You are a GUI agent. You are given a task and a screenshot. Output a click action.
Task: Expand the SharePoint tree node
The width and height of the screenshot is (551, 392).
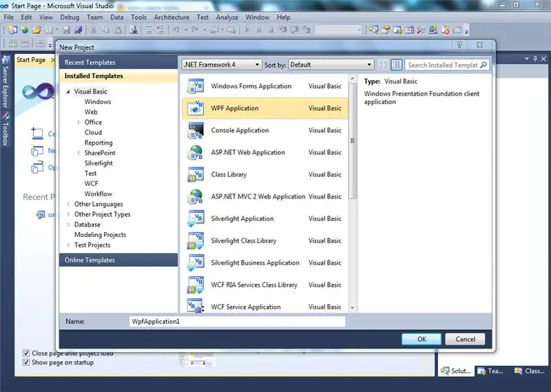tap(79, 153)
